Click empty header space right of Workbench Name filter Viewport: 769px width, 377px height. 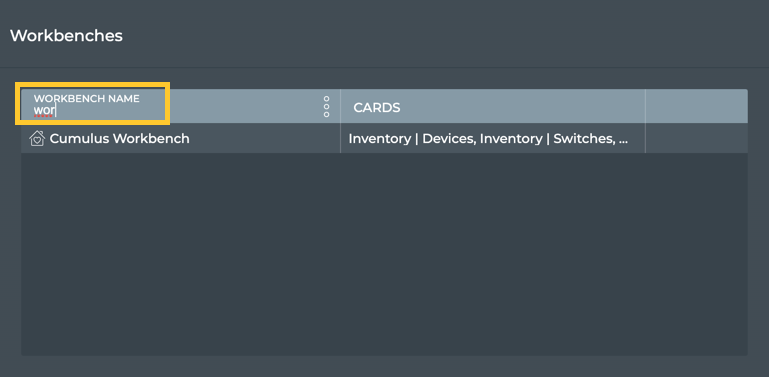(x=245, y=106)
